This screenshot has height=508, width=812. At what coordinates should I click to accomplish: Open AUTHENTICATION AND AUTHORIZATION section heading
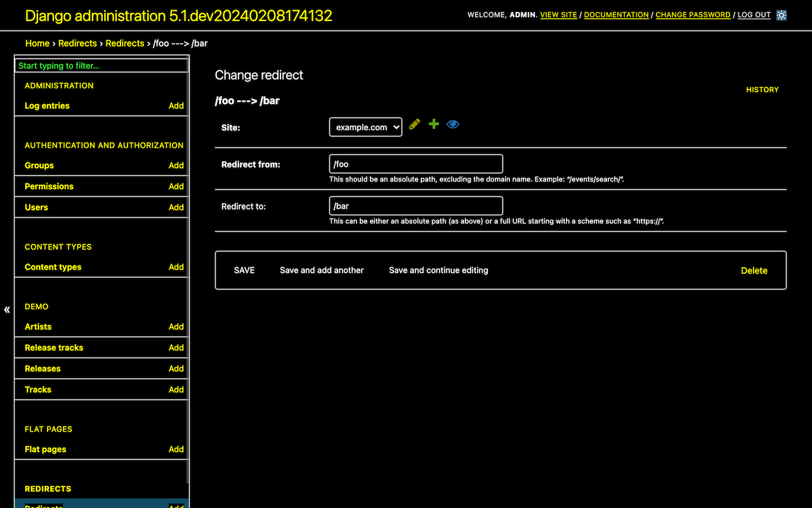coord(104,145)
